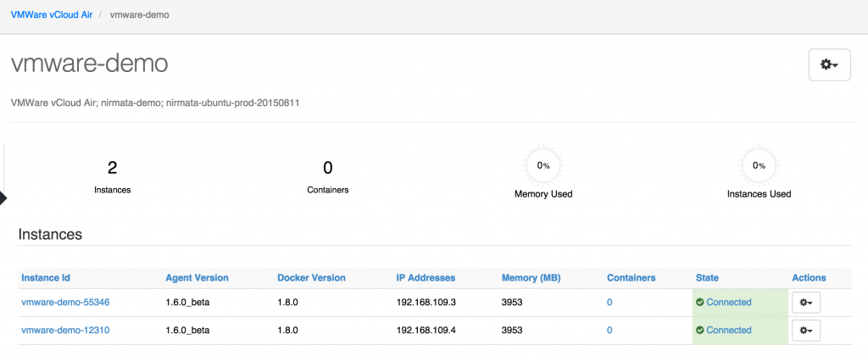Click agent version 1.6.0_beta for vmware-demo-55346
This screenshot has height=362, width=868.
pos(187,302)
